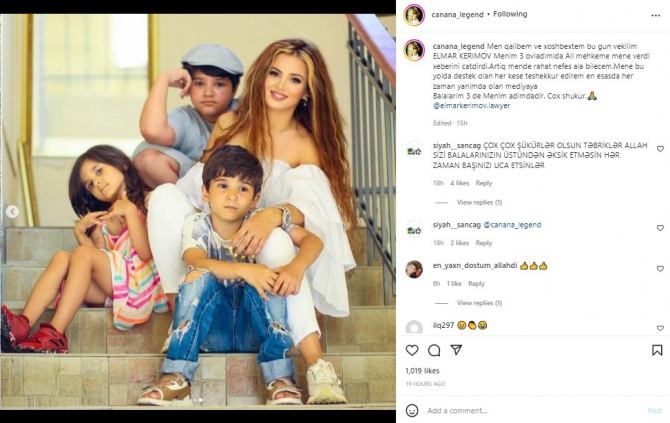Reply to en_yaxn_dostum_allahdi's comment
The height and width of the screenshot is (423, 670).
[x=476, y=284]
